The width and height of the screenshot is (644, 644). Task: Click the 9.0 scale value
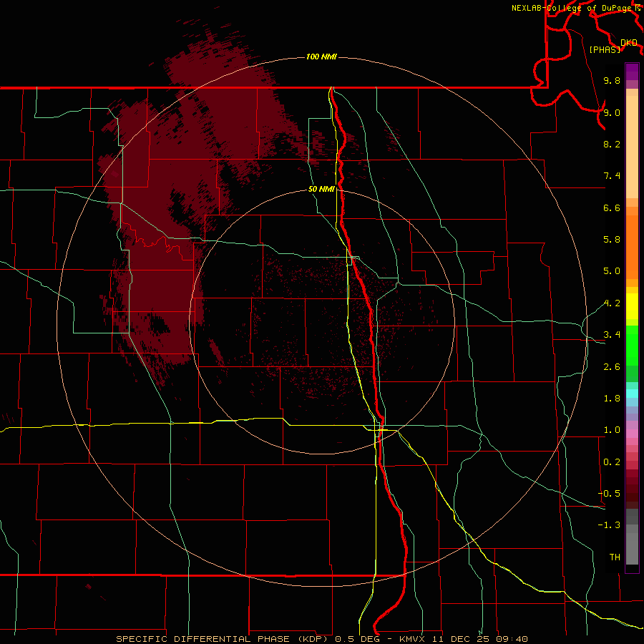612,112
